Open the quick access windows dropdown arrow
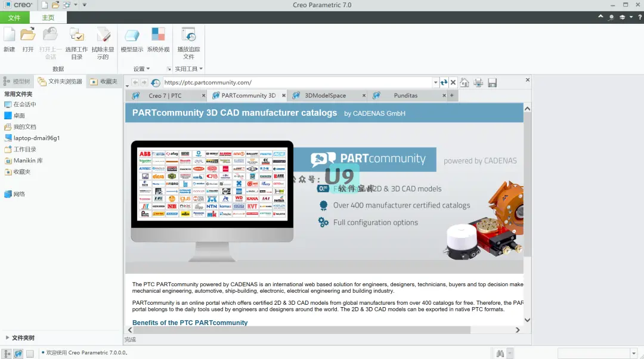The height and width of the screenshot is (359, 644). pos(76,5)
